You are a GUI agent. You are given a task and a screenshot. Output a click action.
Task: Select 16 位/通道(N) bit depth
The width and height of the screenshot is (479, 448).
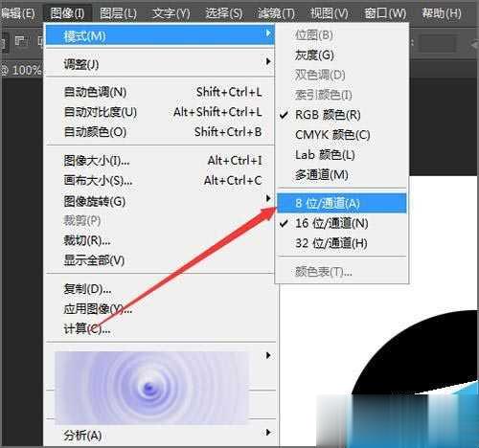coord(342,223)
